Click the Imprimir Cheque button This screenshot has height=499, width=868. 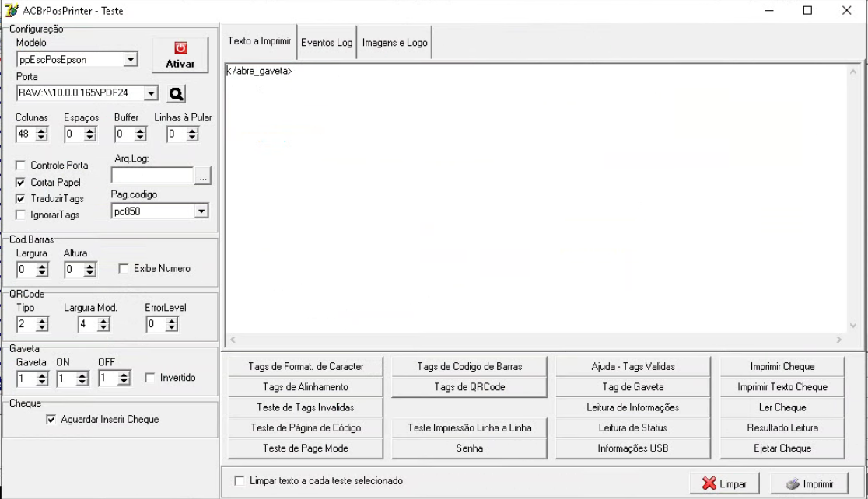(782, 366)
